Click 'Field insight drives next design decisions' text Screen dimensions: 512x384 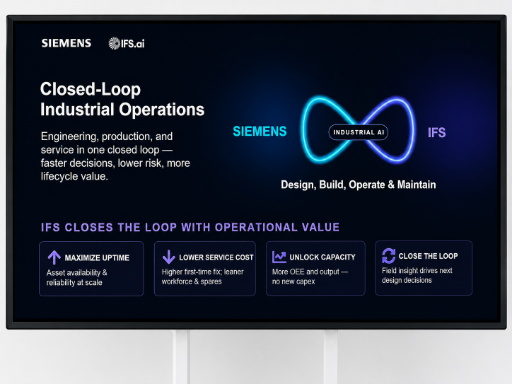point(417,275)
